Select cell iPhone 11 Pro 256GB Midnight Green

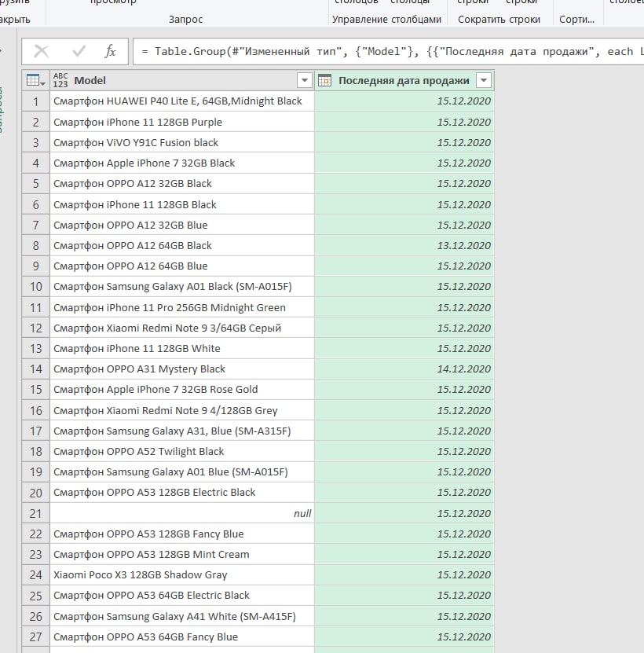tap(182, 307)
